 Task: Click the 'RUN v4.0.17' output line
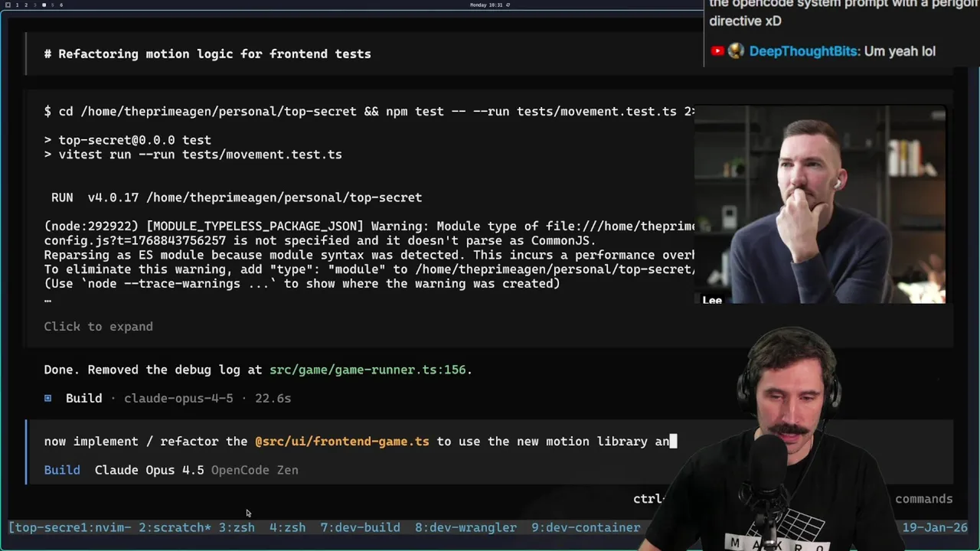point(237,197)
